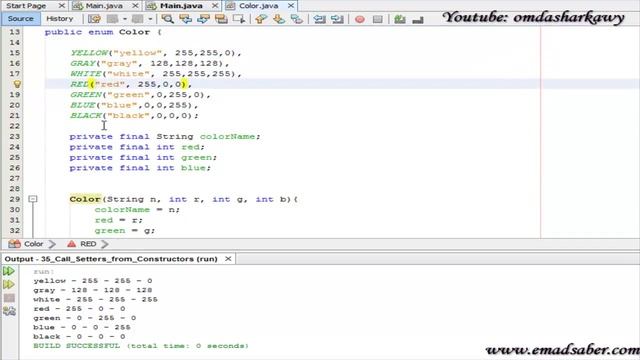Jump to Previous Bookmark icon
The height and width of the screenshot is (360, 640).
261,19
